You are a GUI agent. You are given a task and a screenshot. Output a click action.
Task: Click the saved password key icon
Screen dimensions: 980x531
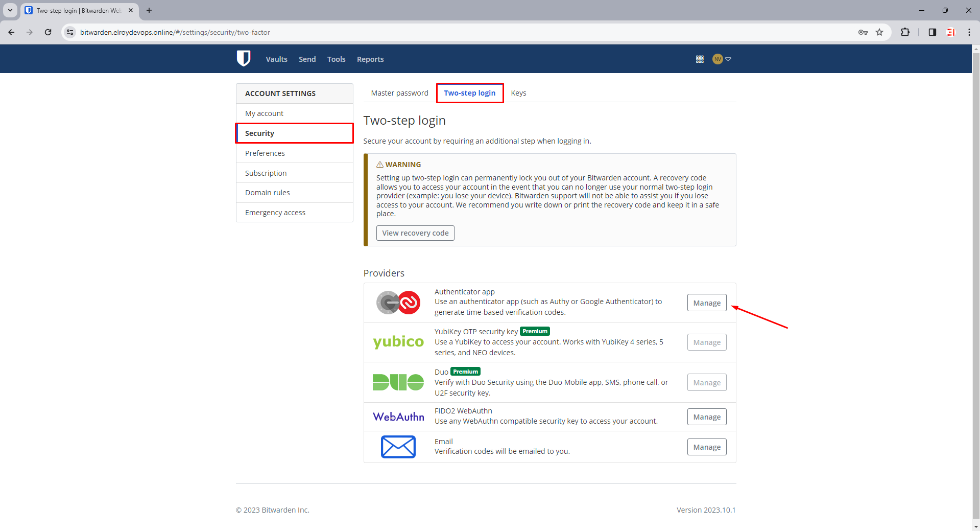point(863,32)
